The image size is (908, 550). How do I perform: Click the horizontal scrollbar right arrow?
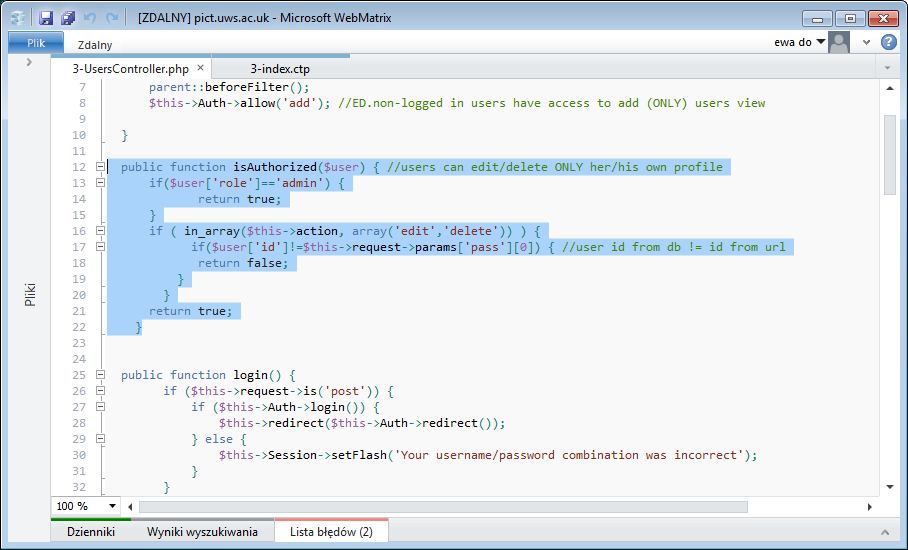click(869, 507)
